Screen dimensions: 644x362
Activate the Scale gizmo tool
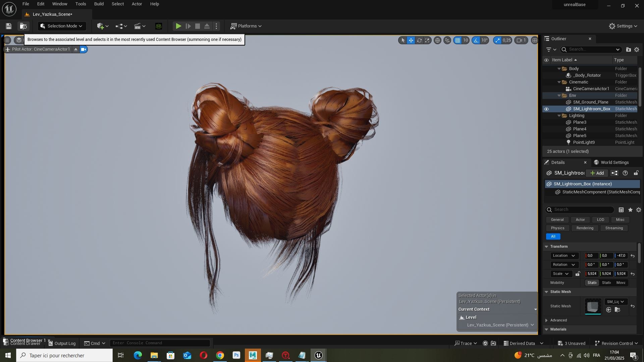pyautogui.click(x=427, y=40)
